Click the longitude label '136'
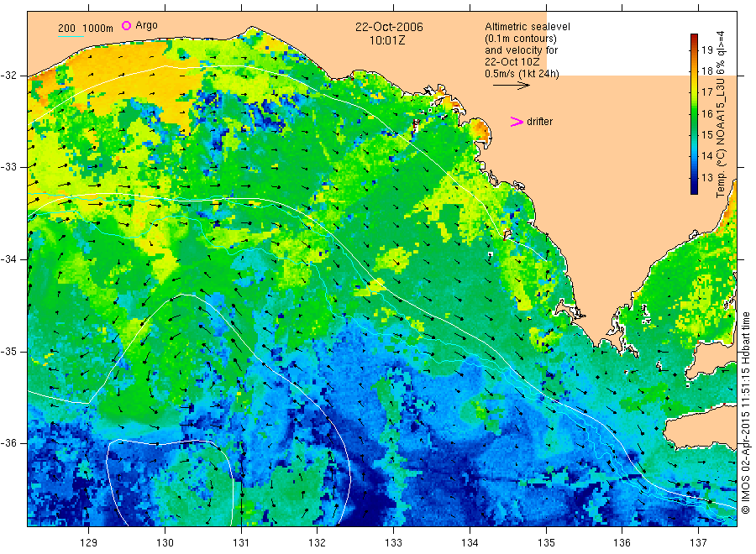The width and height of the screenshot is (756, 554). tap(622, 543)
